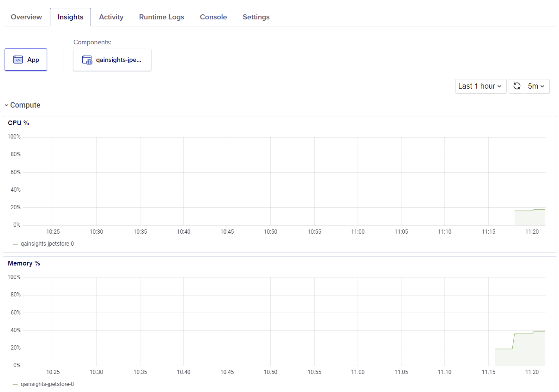The height and width of the screenshot is (392, 559).
Task: Open the 5m auto-refresh interval dropdown
Action: click(536, 86)
